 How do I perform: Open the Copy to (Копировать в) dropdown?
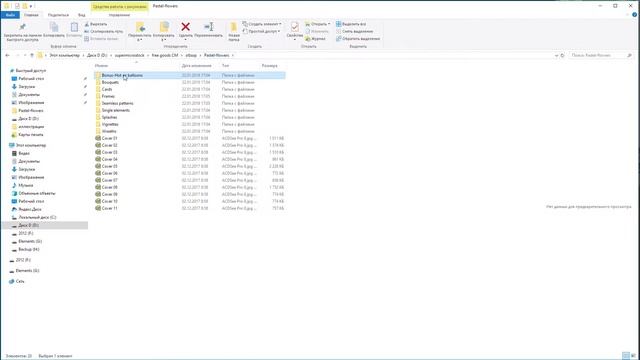point(164,32)
